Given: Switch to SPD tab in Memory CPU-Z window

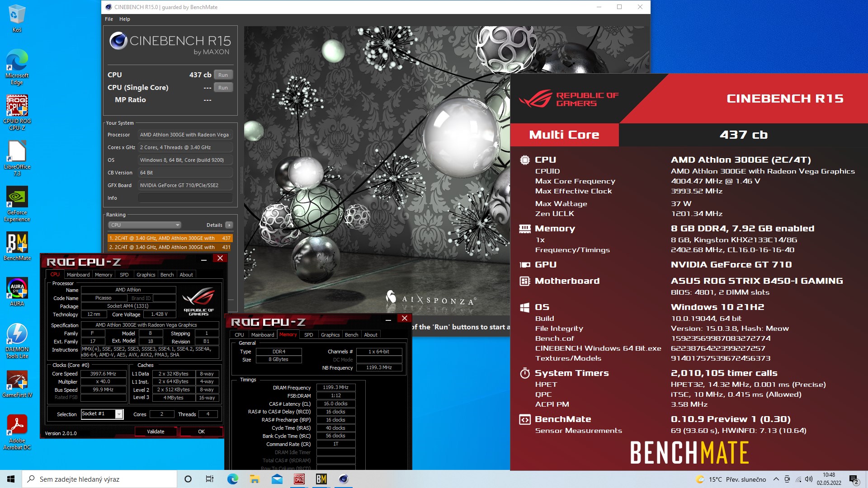Looking at the screenshot, I should (309, 335).
